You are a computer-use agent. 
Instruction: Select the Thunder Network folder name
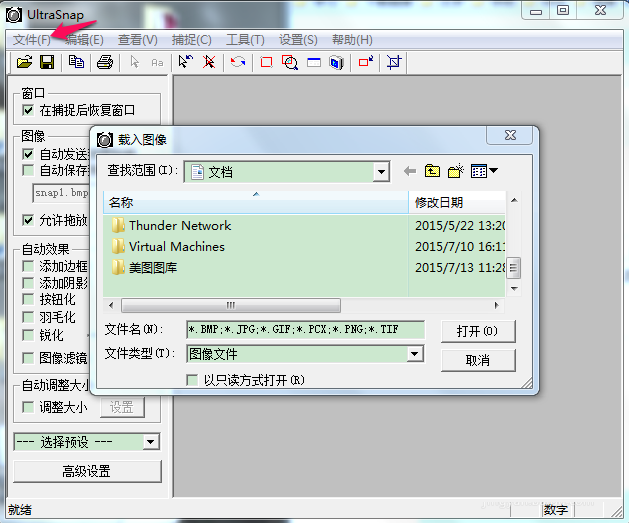[x=180, y=225]
